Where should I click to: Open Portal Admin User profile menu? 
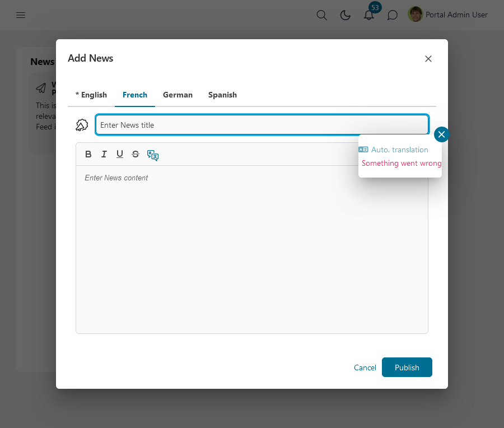coord(448,15)
